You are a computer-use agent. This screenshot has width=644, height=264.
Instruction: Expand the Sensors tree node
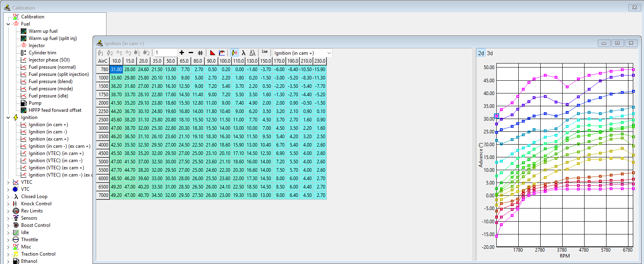8,218
